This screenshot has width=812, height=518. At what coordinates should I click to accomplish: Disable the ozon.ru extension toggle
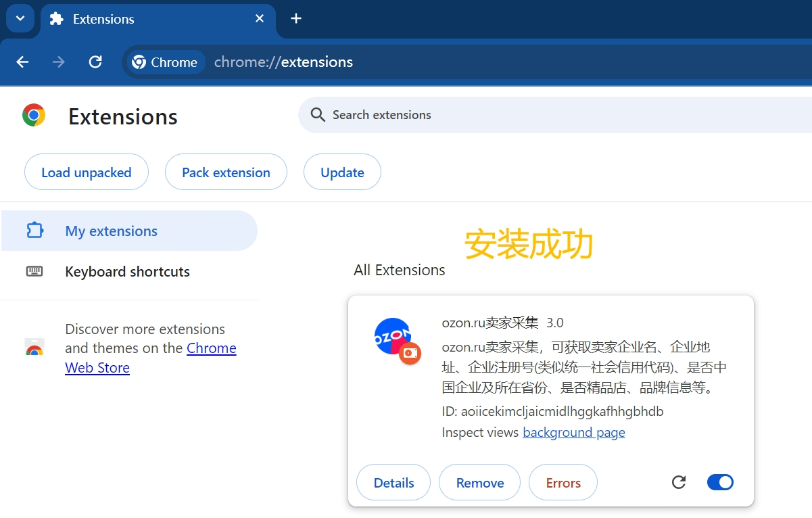pos(720,482)
